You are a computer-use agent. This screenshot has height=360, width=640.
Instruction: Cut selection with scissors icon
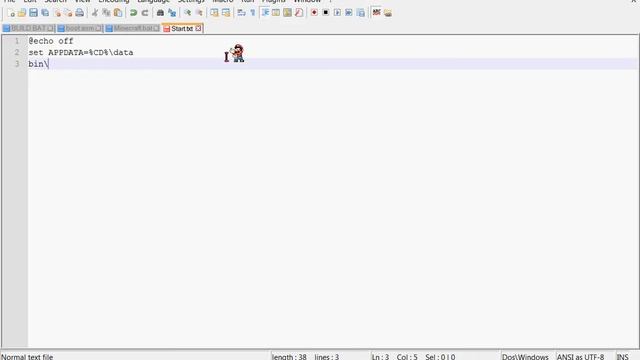click(95, 13)
